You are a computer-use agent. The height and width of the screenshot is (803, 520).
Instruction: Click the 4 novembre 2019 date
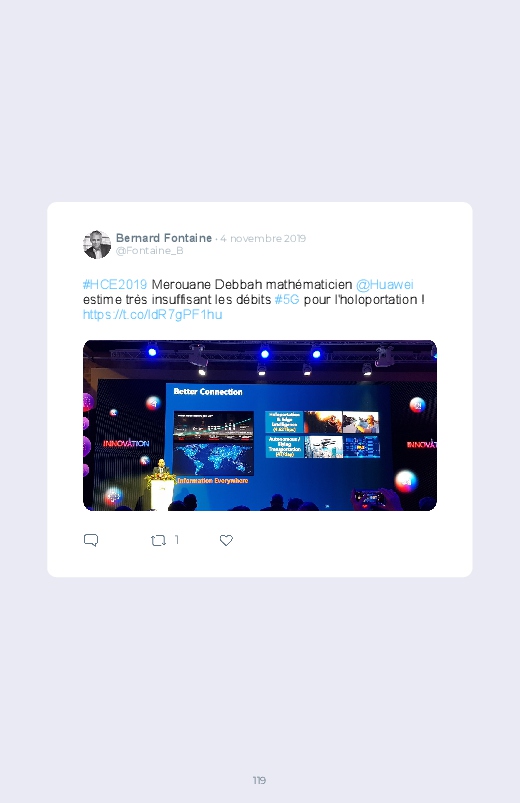[x=263, y=238]
